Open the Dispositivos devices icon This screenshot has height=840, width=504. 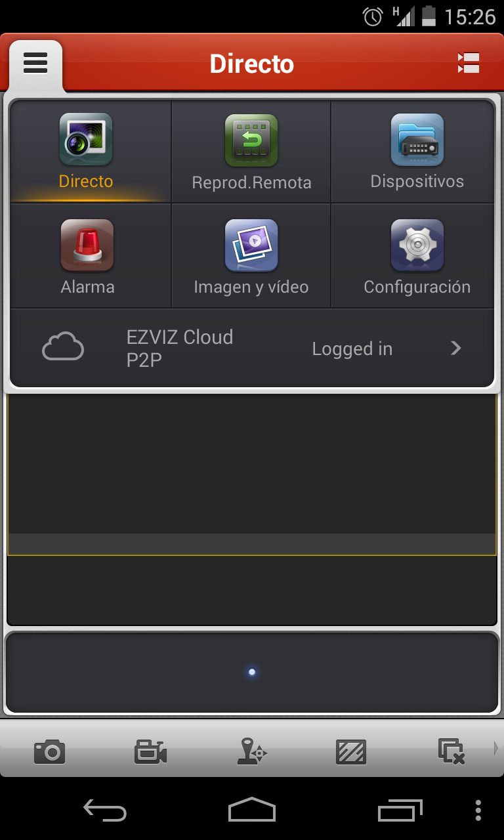point(417,139)
